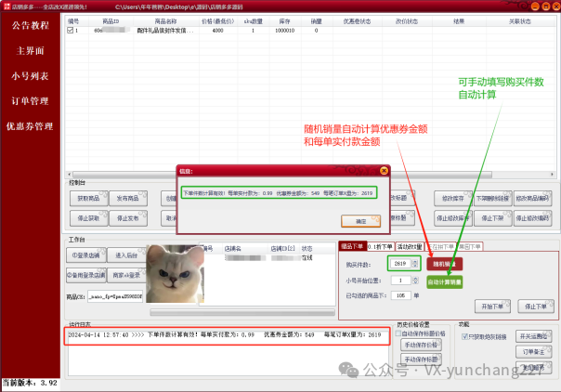This screenshot has width=561, height=392.
Task: Click 商家ck登录 button
Action: 126,275
